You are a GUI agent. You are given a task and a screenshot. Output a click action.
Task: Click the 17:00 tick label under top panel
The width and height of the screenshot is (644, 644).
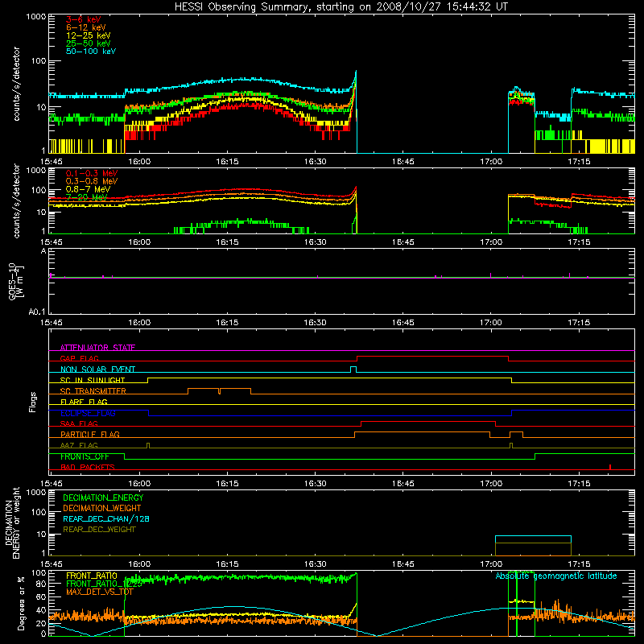[491, 162]
